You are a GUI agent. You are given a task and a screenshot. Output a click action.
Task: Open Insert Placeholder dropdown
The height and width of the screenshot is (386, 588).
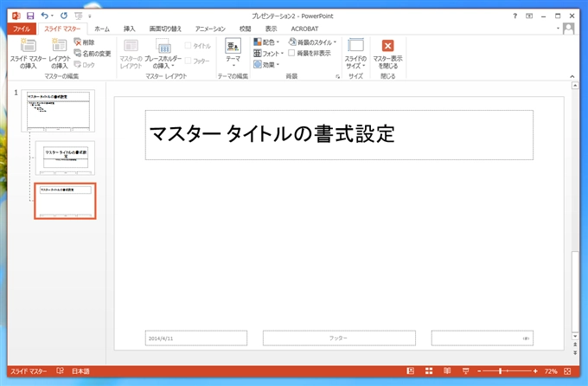coord(163,54)
